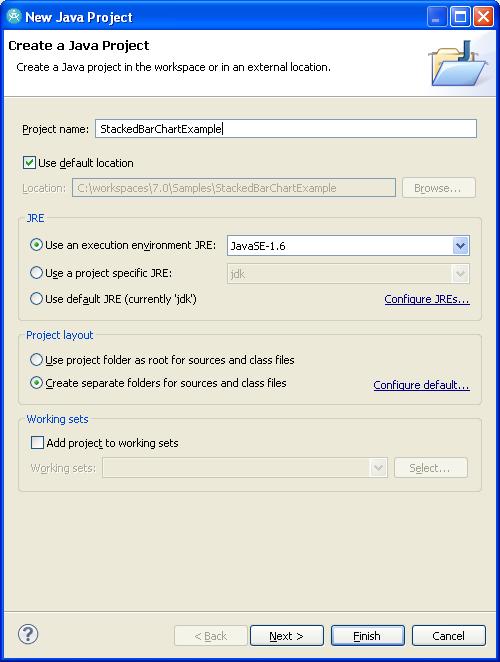Click the Eclipse icon in title bar
The width and height of the screenshot is (500, 662).
click(14, 16)
